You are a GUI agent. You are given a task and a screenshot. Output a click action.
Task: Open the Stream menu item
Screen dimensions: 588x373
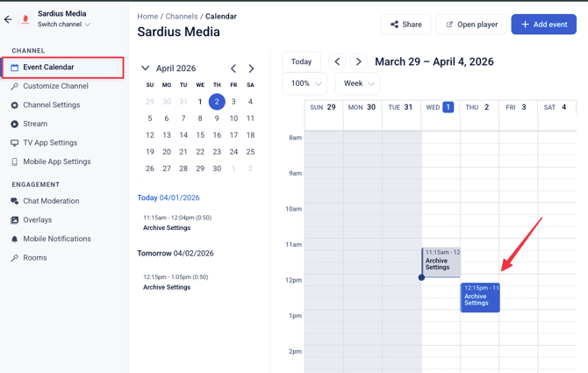(35, 124)
